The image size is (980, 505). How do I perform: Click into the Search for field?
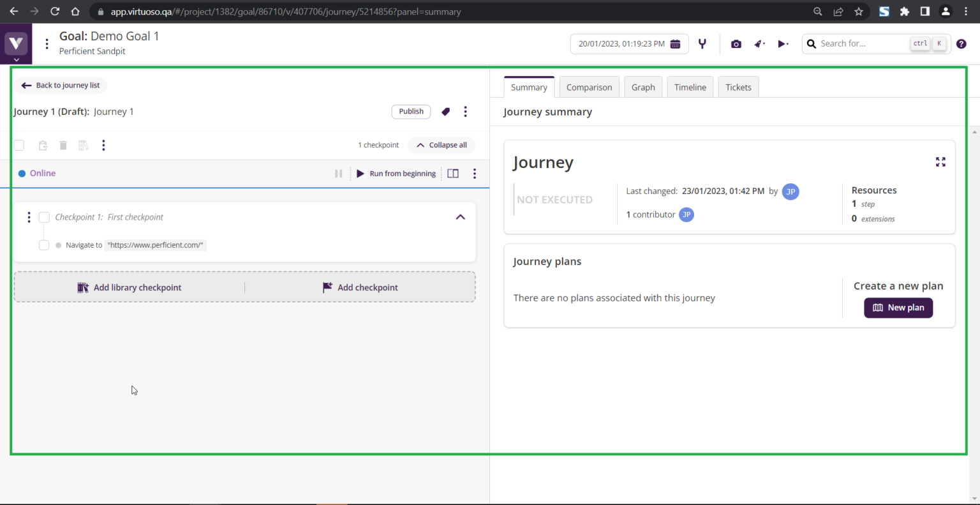pyautogui.click(x=861, y=44)
